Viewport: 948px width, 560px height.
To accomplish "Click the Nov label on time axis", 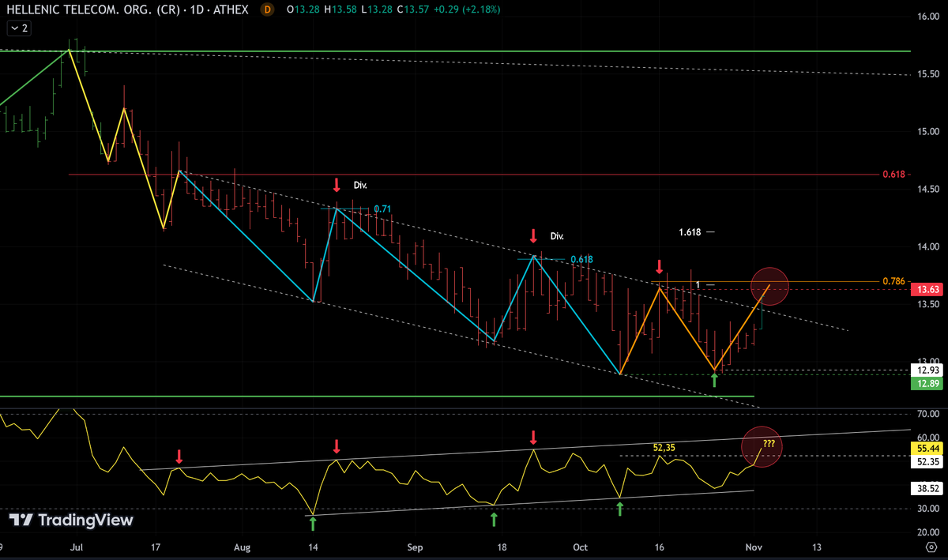I will (754, 547).
